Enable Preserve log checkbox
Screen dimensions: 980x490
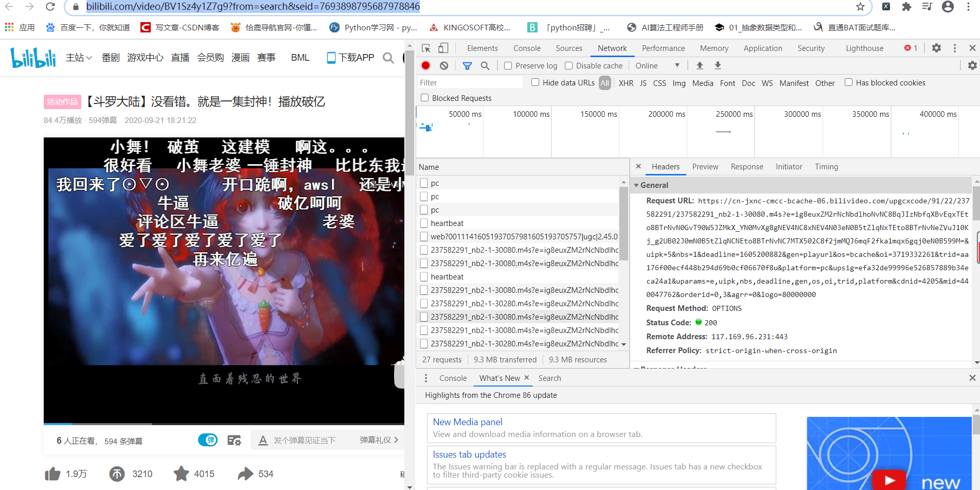click(x=508, y=65)
